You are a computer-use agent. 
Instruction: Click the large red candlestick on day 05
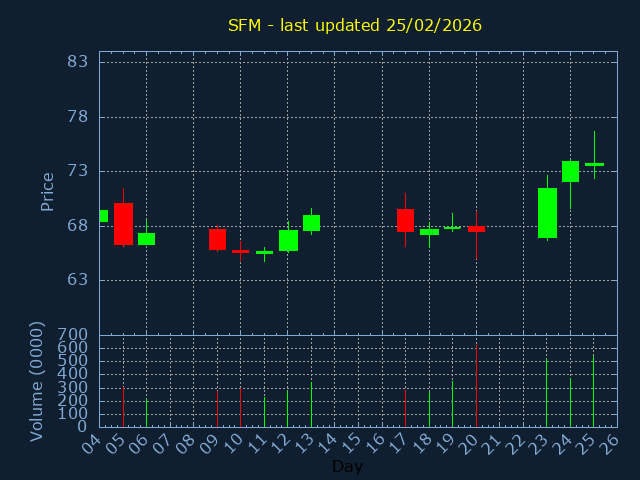[123, 224]
